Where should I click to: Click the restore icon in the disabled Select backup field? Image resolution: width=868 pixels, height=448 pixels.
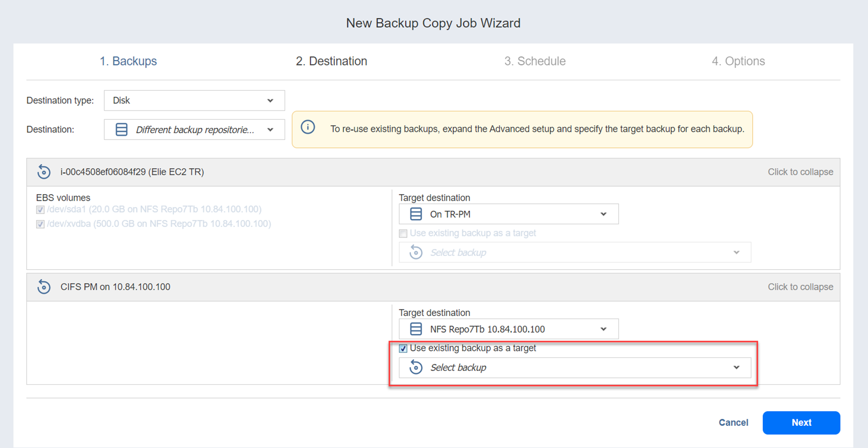[x=416, y=253]
